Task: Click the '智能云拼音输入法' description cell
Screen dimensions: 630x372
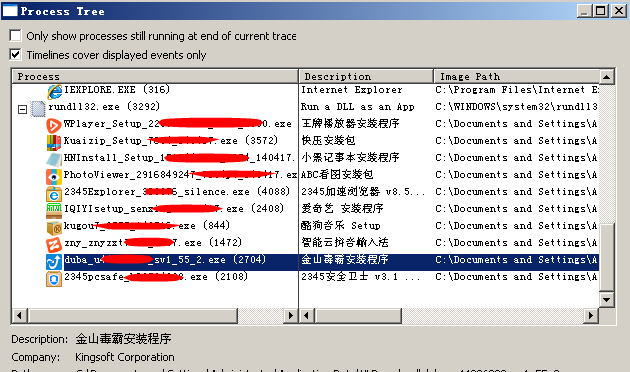Action: click(x=345, y=243)
